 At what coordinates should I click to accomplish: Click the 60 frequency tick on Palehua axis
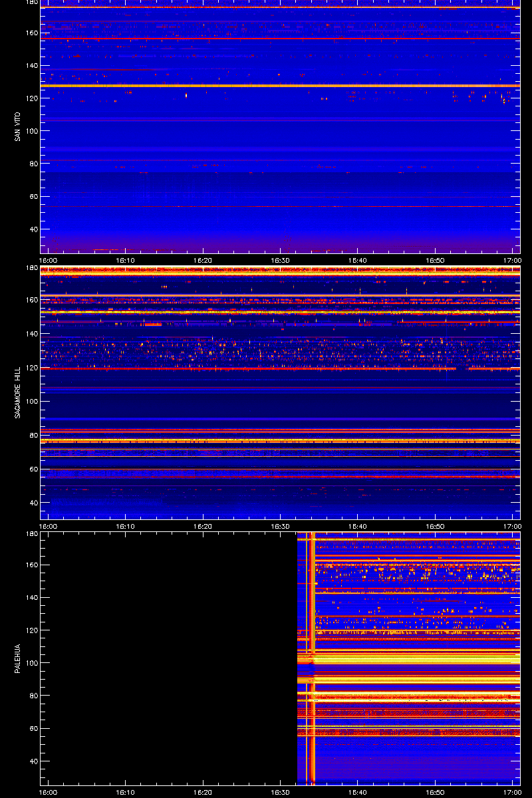[33, 728]
